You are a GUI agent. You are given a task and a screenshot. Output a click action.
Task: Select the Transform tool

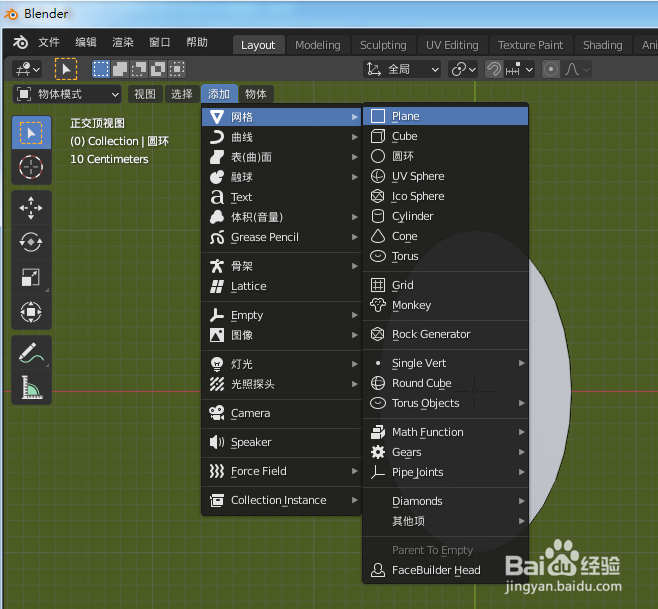tap(31, 312)
